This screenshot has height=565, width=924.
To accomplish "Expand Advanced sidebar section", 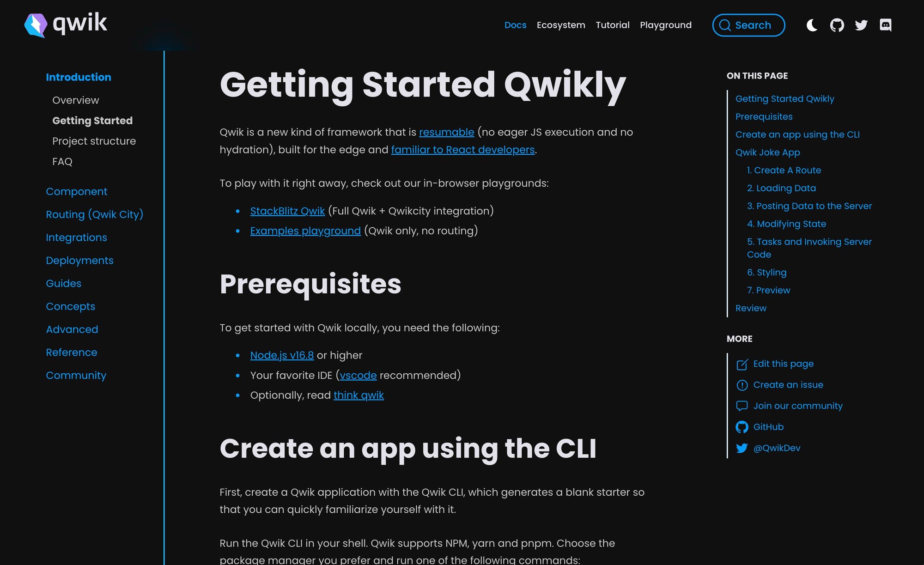I will (72, 329).
